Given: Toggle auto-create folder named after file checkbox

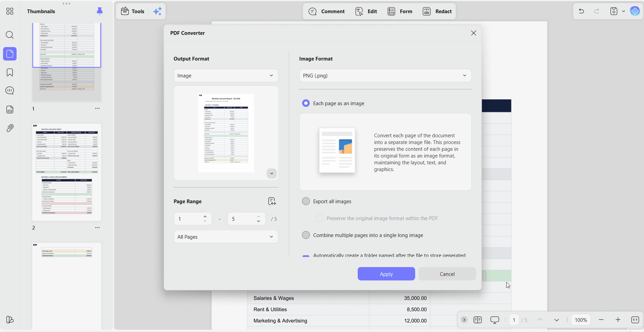Looking at the screenshot, I should (306, 256).
